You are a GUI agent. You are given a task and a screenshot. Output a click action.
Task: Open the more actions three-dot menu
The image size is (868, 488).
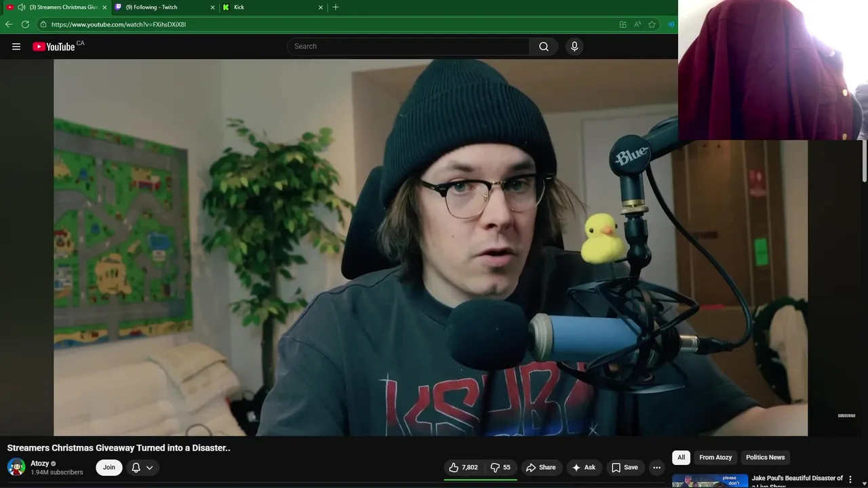pyautogui.click(x=656, y=468)
